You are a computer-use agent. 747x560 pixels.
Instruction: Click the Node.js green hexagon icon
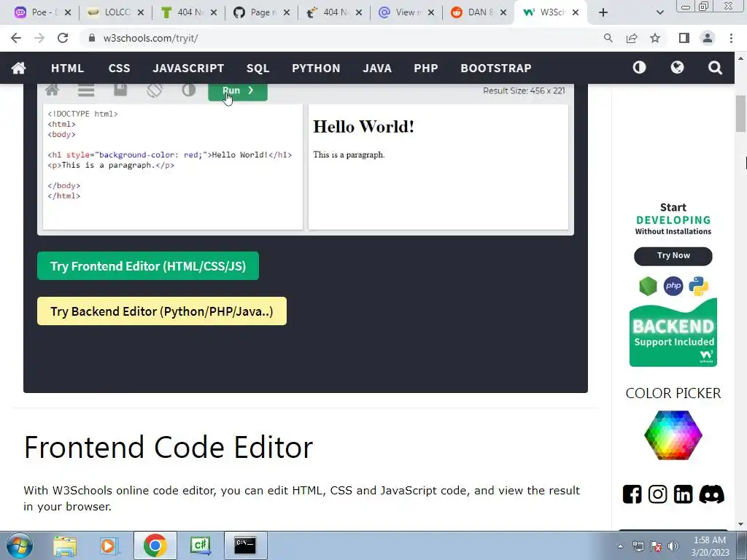pos(648,286)
